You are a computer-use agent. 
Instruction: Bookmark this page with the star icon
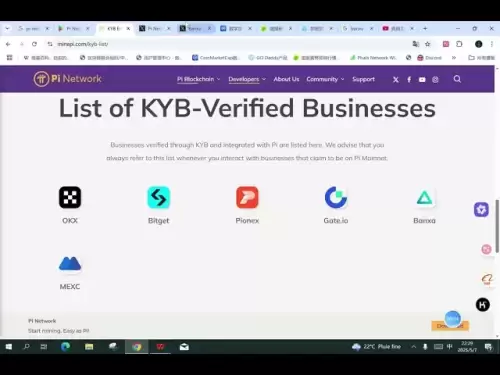click(428, 44)
